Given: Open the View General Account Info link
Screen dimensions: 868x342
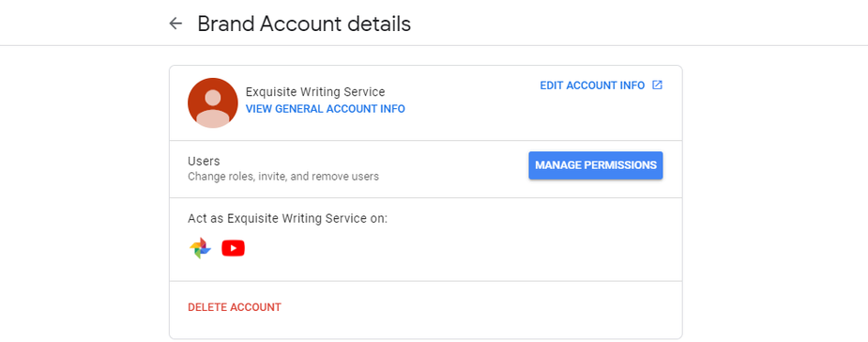Looking at the screenshot, I should [326, 109].
